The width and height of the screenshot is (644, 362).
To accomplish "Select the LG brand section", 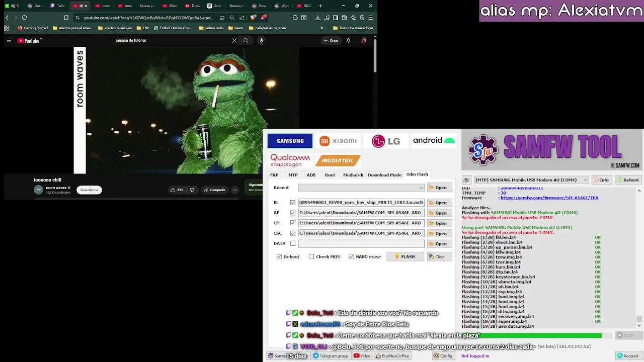I will [x=386, y=141].
